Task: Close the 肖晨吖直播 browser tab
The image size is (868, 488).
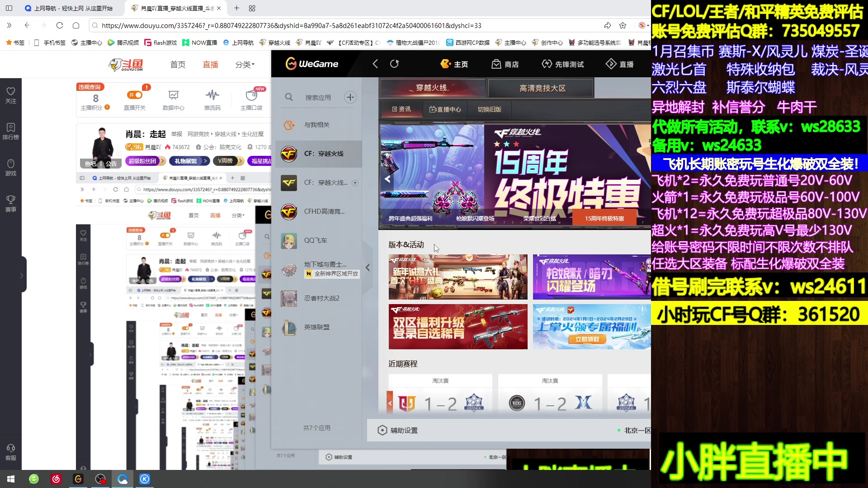Action: (x=219, y=8)
